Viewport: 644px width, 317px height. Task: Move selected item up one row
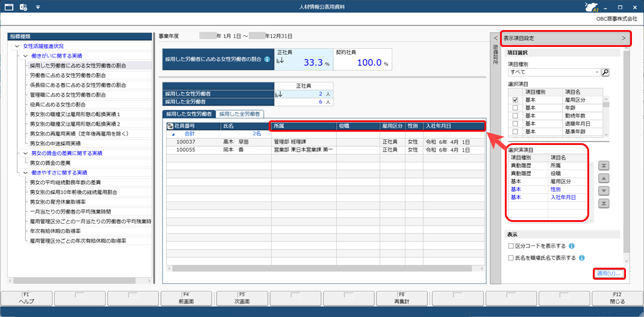pos(604,179)
